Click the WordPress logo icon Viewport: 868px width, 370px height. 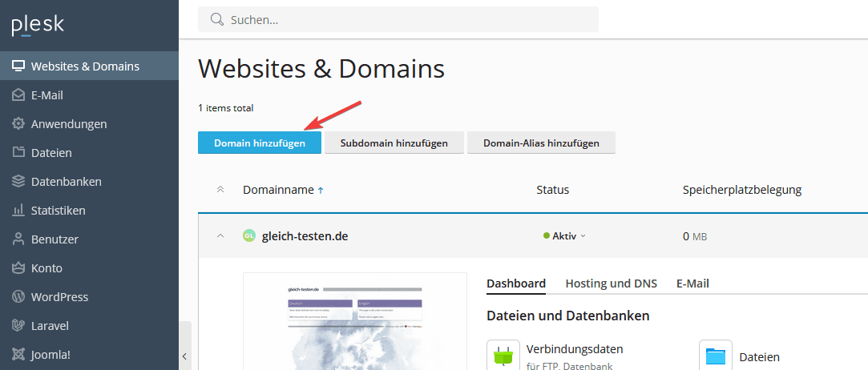click(x=18, y=296)
